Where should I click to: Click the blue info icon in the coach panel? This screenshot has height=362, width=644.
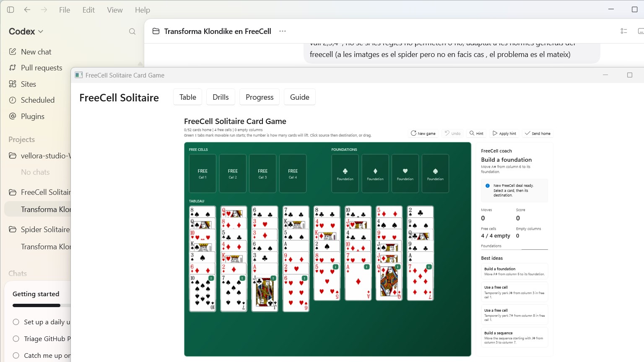[x=487, y=186]
